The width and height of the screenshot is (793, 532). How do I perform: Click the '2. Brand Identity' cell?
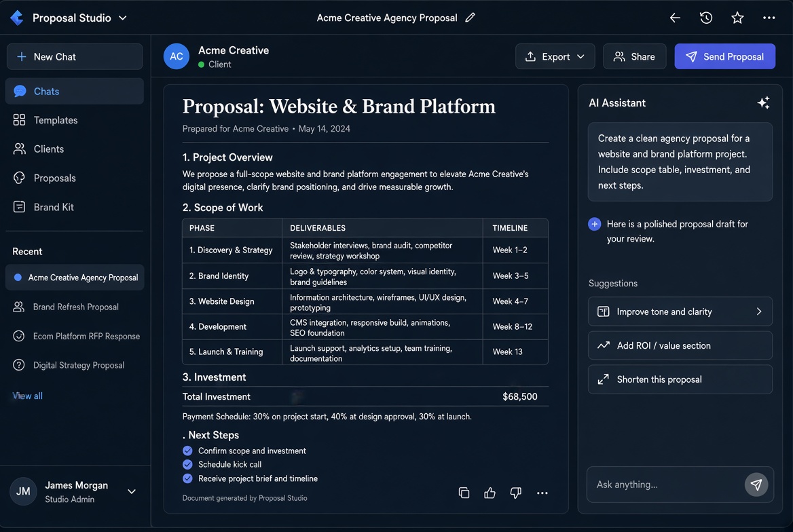point(232,276)
